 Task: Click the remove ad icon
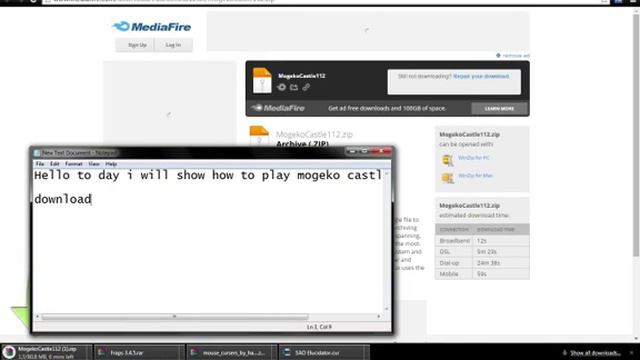[x=498, y=56]
